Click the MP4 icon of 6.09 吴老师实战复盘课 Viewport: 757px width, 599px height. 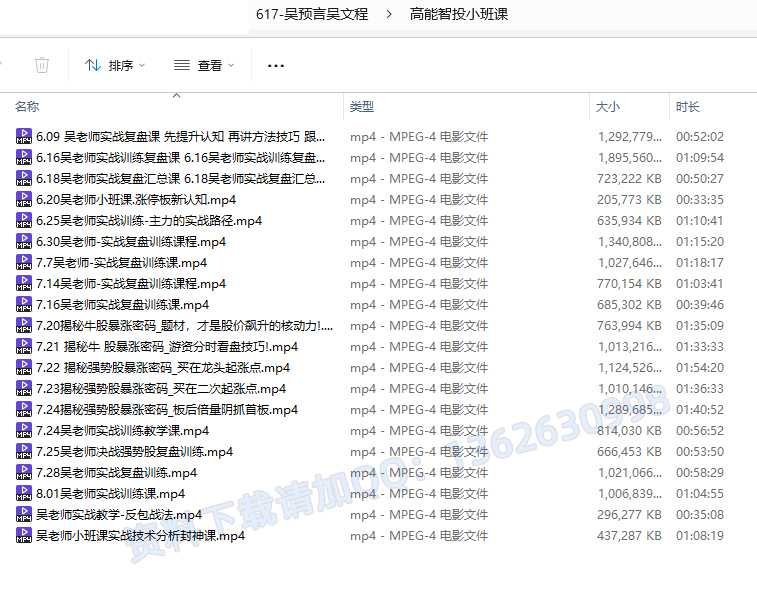coord(24,137)
